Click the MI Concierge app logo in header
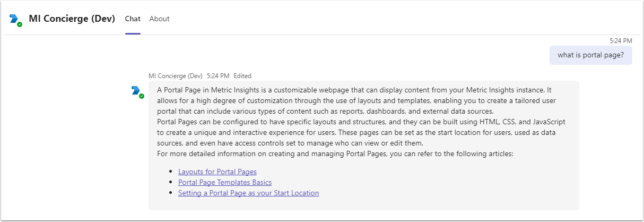 15,19
